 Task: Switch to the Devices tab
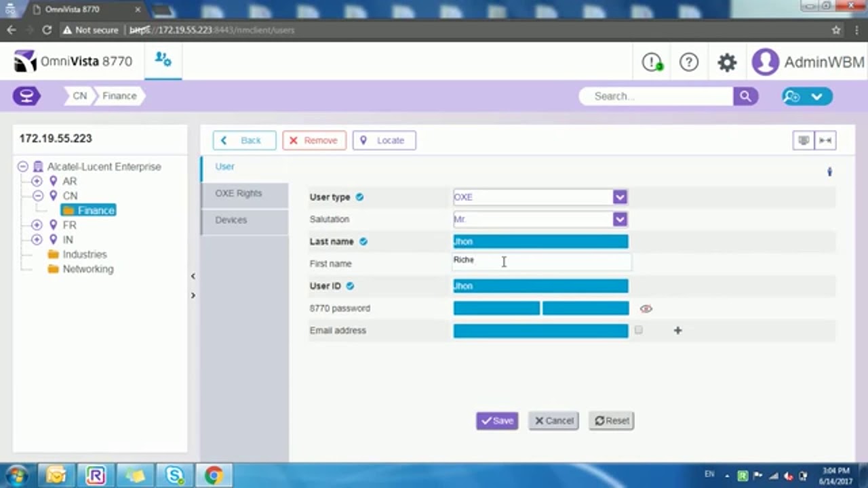(244, 221)
